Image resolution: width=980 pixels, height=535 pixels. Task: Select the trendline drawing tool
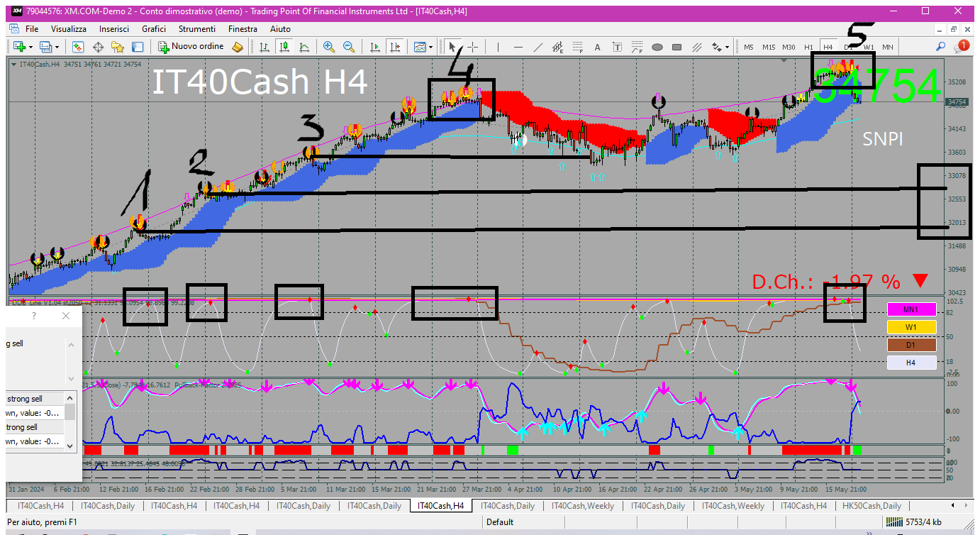(x=538, y=47)
